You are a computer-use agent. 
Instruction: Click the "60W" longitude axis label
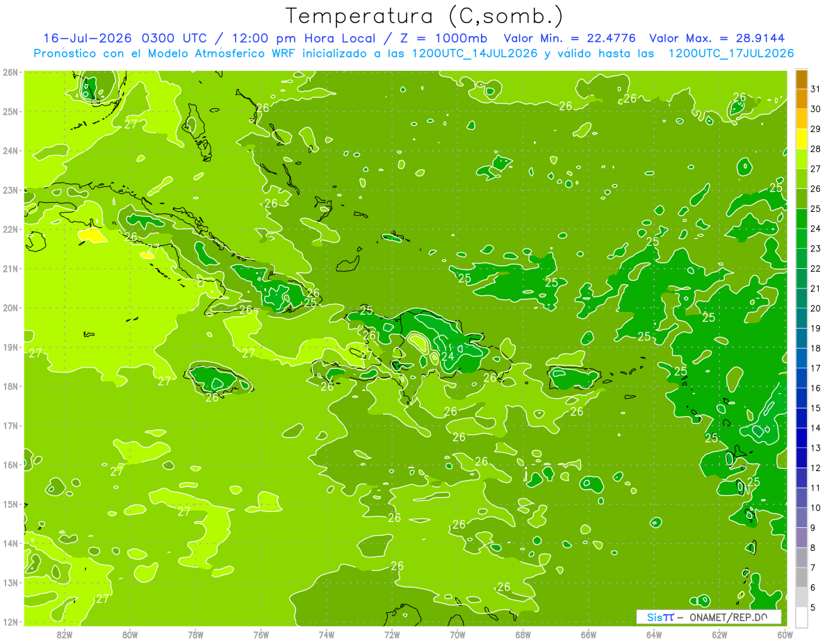[x=785, y=634]
